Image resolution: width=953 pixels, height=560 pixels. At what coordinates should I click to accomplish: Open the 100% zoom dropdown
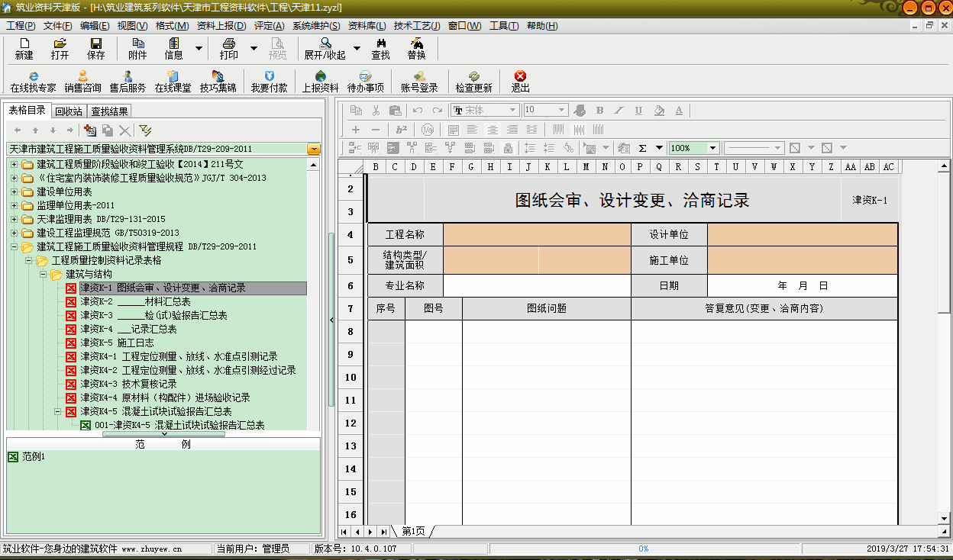pos(712,148)
